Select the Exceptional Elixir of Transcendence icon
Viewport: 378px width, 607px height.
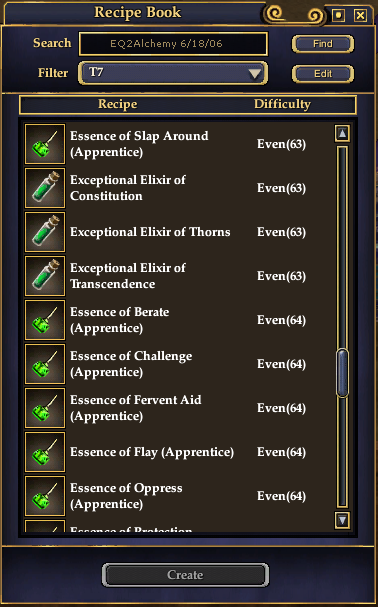click(x=45, y=276)
